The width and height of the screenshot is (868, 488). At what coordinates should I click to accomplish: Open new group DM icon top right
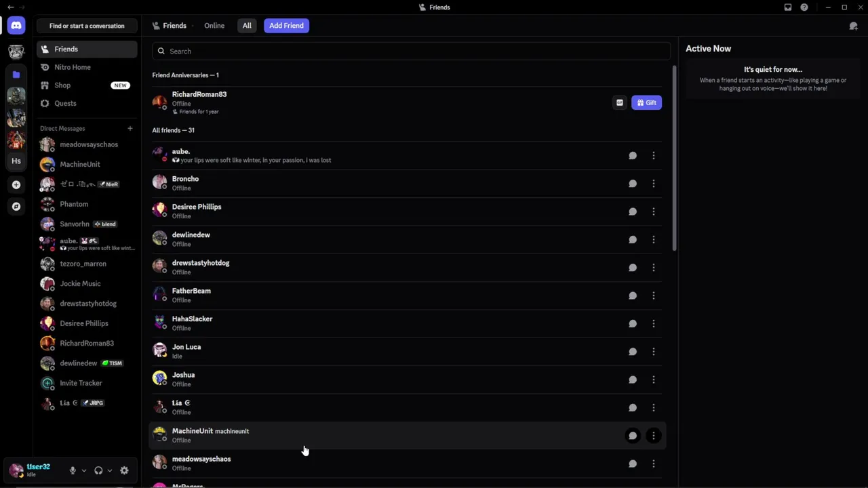pyautogui.click(x=853, y=26)
